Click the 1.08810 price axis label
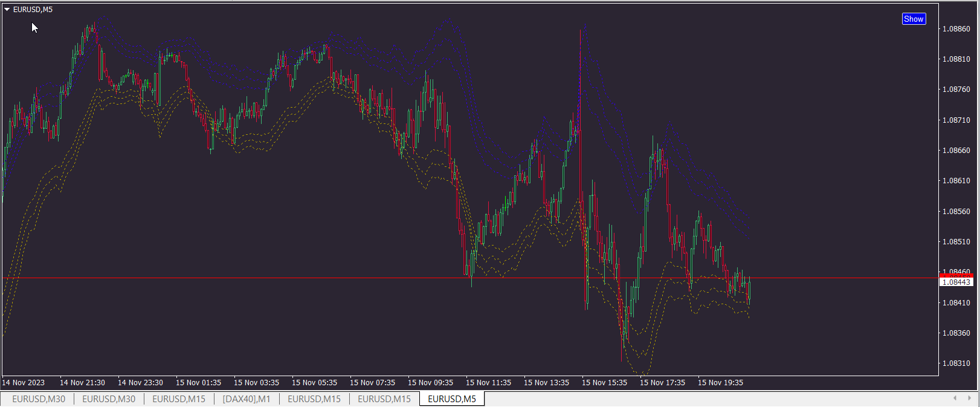This screenshot has width=980, height=407. [x=956, y=59]
